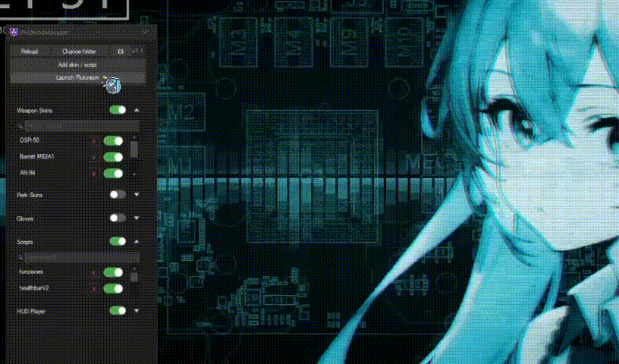Click the HUD Player section label
Image resolution: width=619 pixels, height=364 pixels.
coord(31,312)
